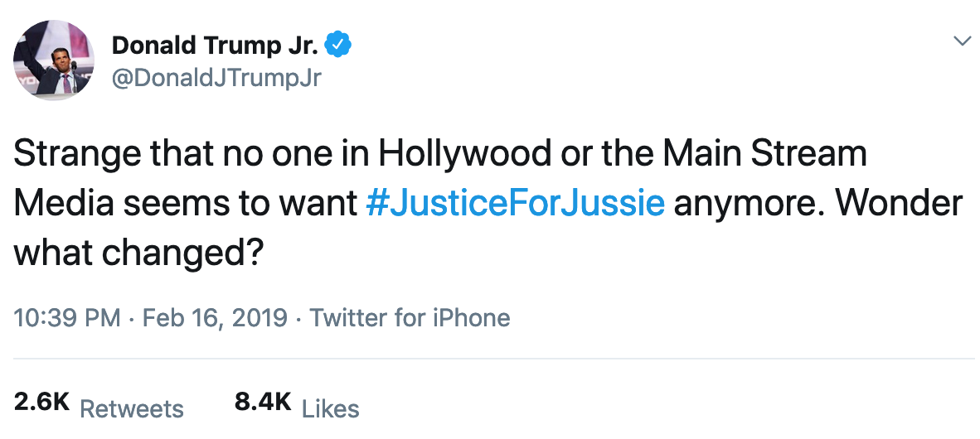
Task: Click the 10:39 PM timestamp
Action: click(x=68, y=317)
